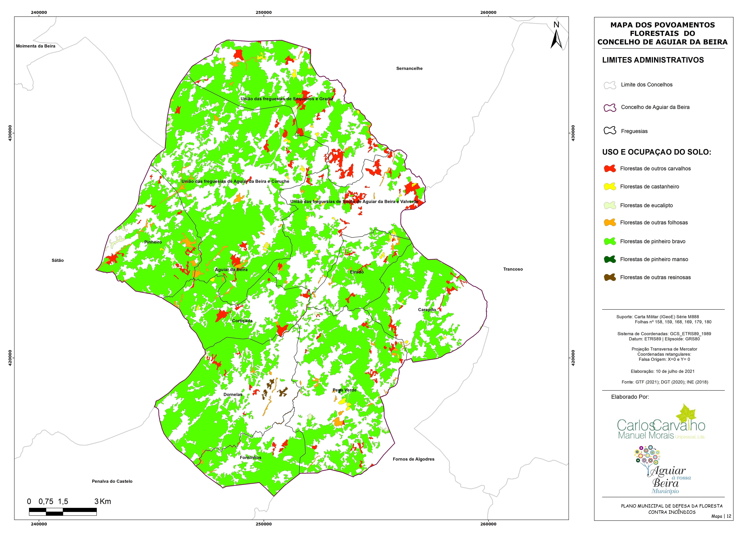This screenshot has height=534, width=756.
Task: Click the red Florestas de outros carvalhos swatch
Action: pyautogui.click(x=610, y=169)
